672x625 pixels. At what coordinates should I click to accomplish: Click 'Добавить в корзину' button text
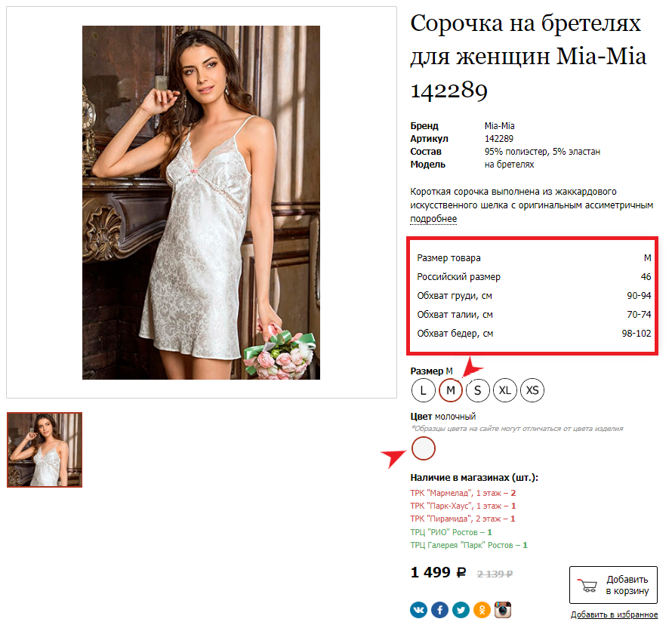click(627, 585)
